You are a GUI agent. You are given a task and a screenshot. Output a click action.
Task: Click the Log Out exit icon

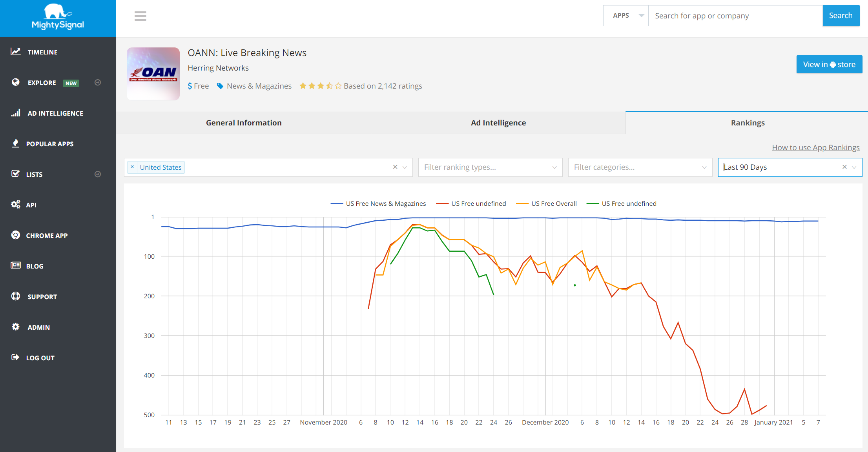15,357
